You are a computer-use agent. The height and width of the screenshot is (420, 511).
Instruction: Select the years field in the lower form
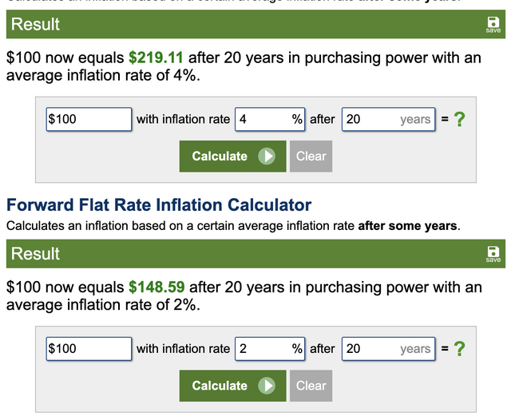pos(388,349)
